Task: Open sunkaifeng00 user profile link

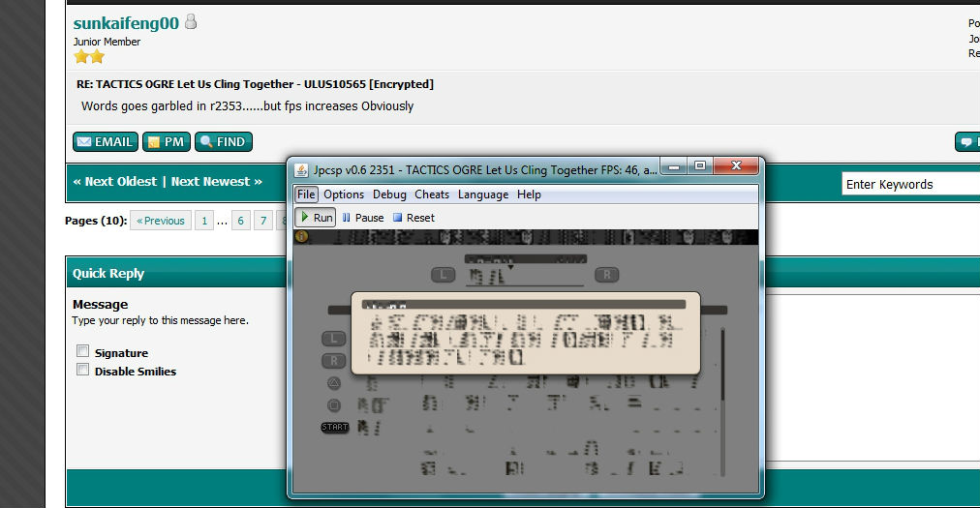Action: pos(126,23)
